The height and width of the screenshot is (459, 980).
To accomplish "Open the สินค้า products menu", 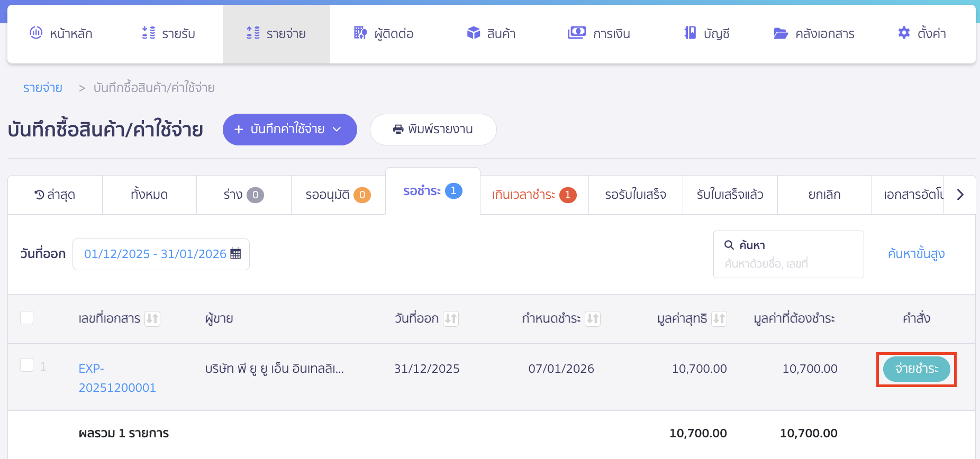I will (x=491, y=34).
